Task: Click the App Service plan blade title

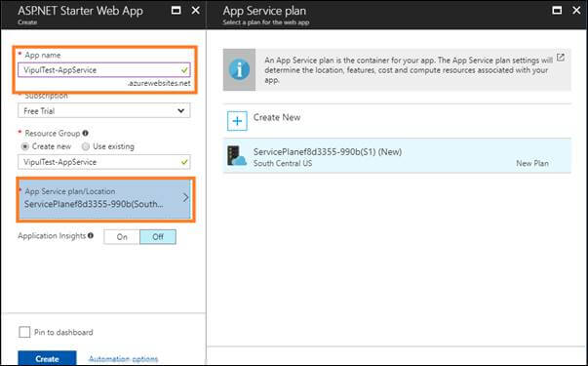Action: click(x=264, y=11)
